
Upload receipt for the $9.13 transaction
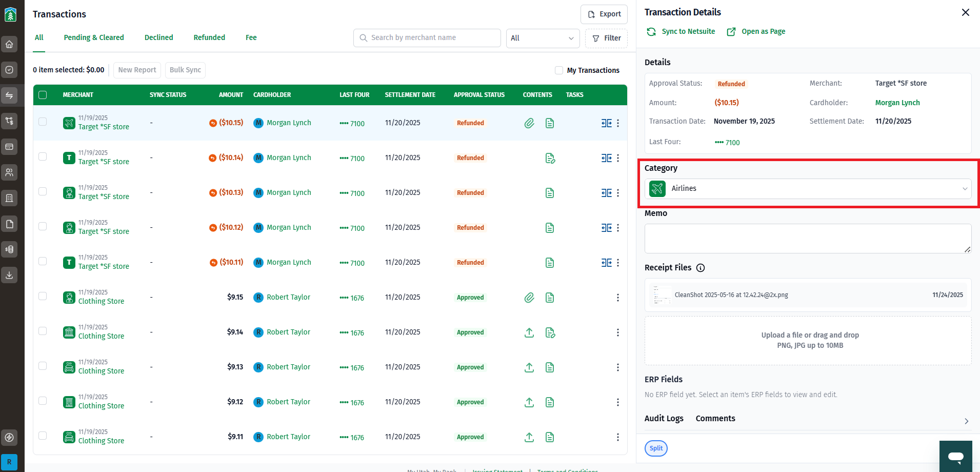[x=529, y=367]
